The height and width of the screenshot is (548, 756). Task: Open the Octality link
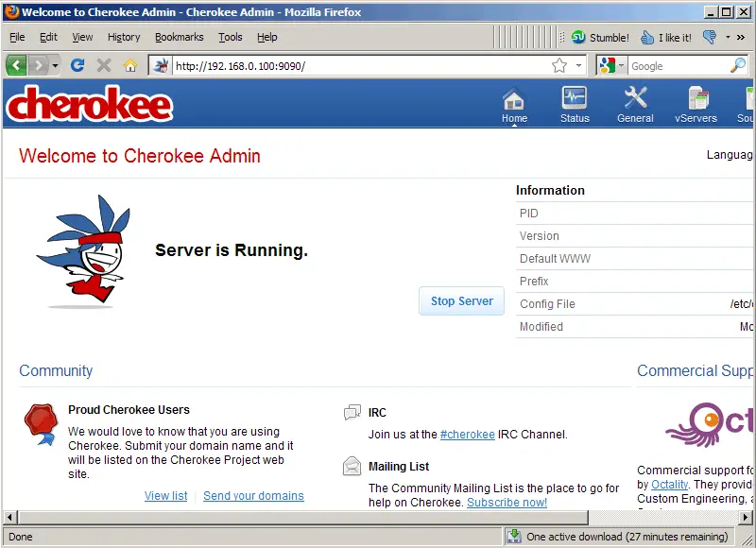669,485
